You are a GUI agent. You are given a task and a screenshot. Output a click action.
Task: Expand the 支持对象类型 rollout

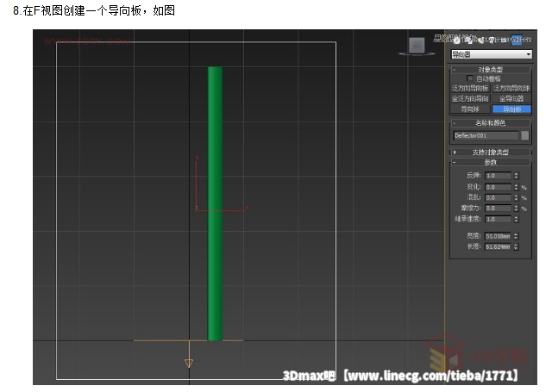pos(491,152)
